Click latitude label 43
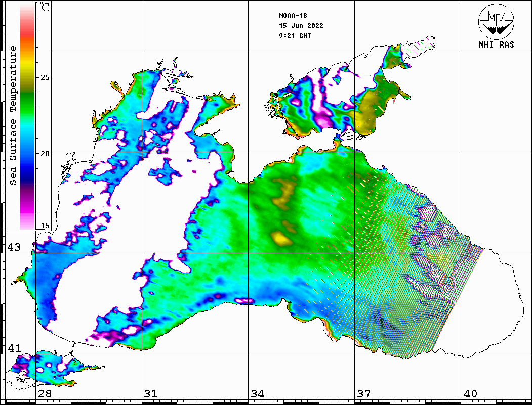This screenshot has width=532, height=405. (x=14, y=247)
